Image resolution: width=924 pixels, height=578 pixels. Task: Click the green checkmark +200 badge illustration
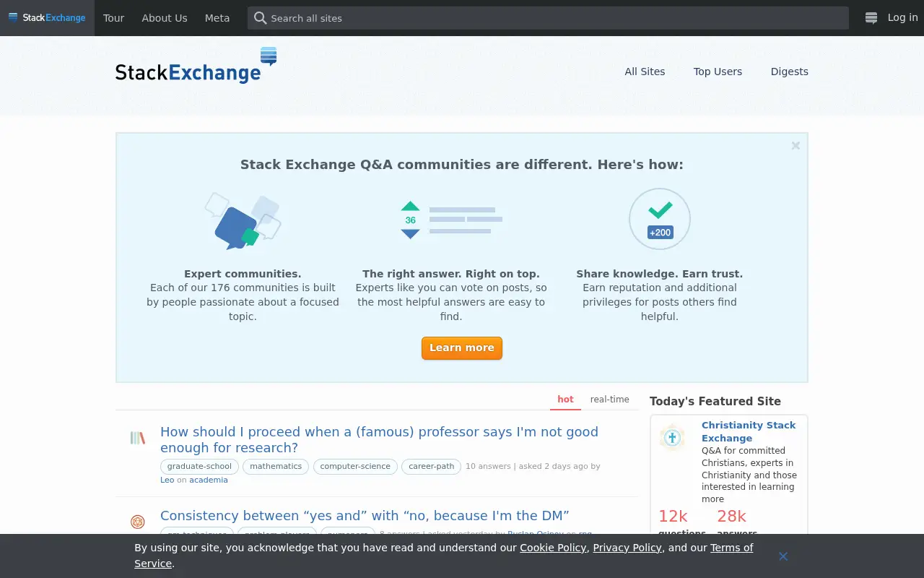660,219
